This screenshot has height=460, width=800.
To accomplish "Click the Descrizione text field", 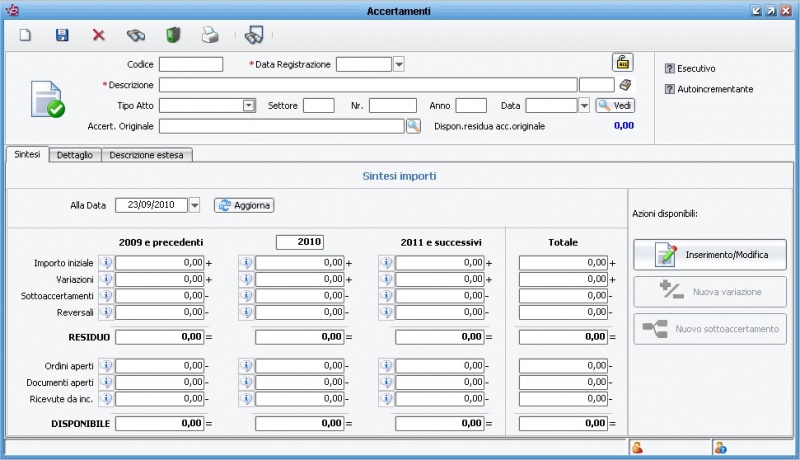I will 367,85.
